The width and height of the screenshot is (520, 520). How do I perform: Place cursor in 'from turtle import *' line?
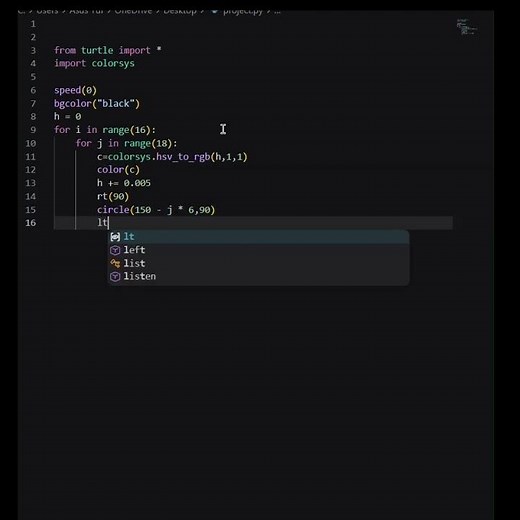click(x=108, y=50)
